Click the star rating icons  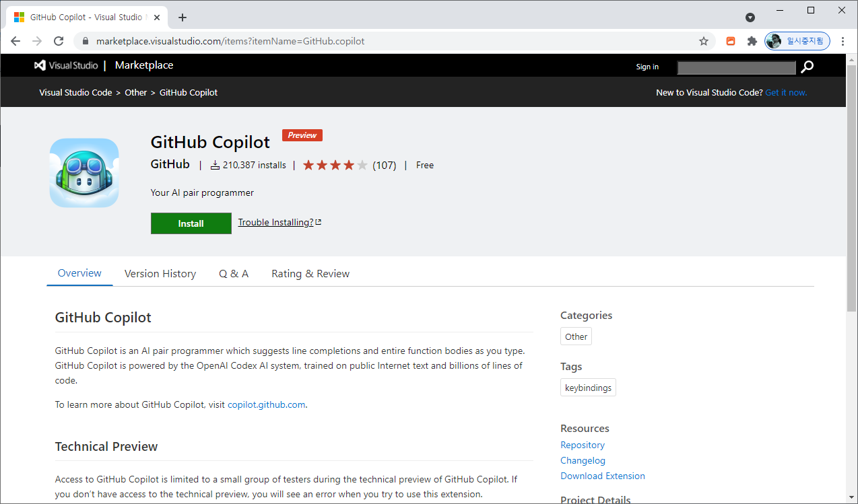[x=335, y=165]
